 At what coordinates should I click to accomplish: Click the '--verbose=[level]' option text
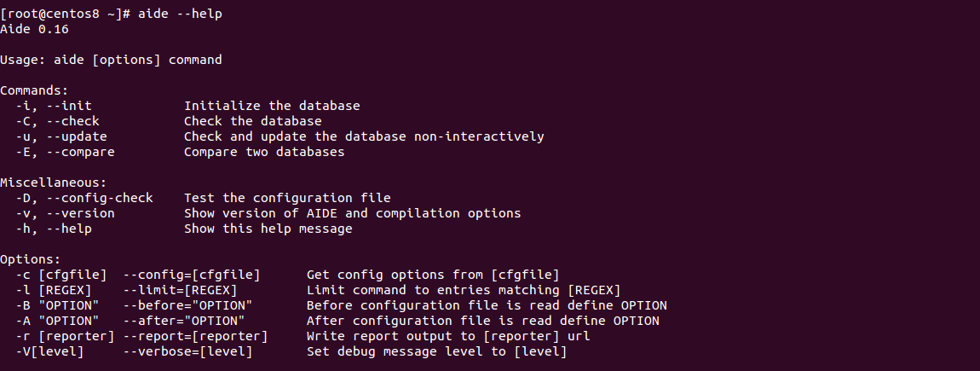coord(187,351)
